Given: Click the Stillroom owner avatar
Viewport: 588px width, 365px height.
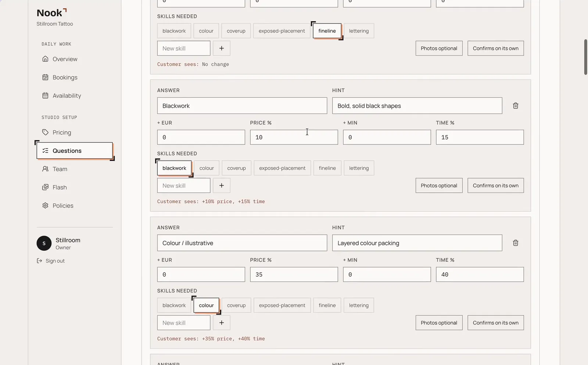Looking at the screenshot, I should click(x=44, y=243).
